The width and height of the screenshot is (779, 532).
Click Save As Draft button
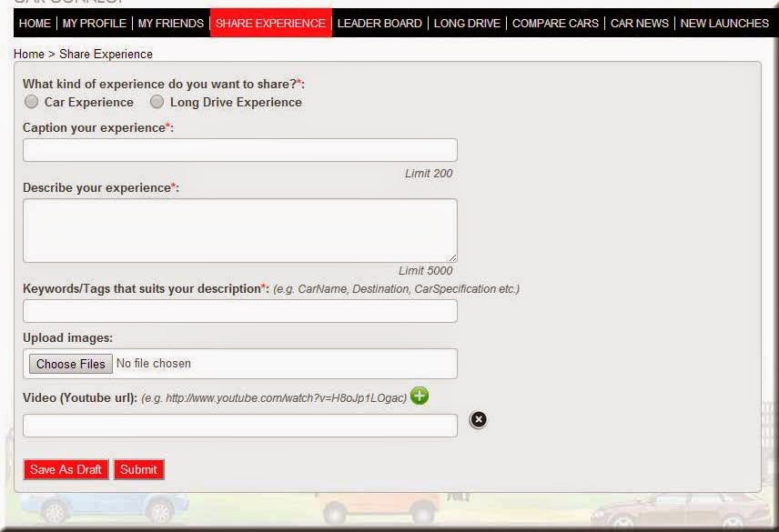pos(66,469)
